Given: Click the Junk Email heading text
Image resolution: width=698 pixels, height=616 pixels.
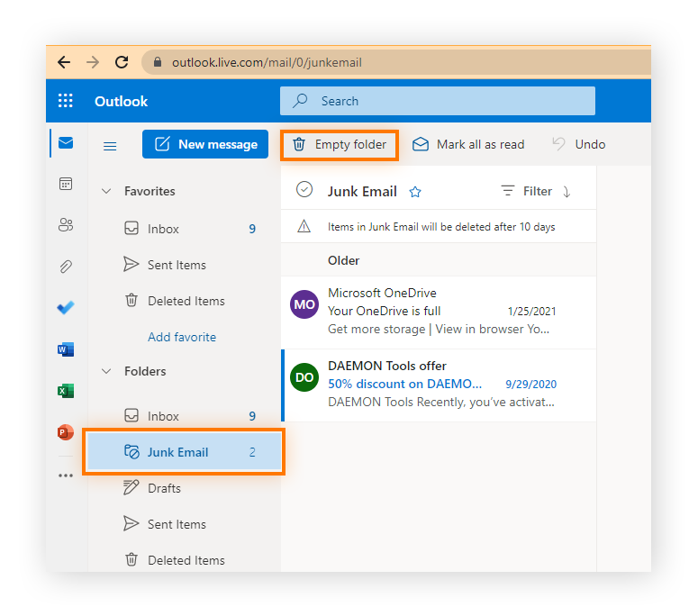Looking at the screenshot, I should coord(362,192).
